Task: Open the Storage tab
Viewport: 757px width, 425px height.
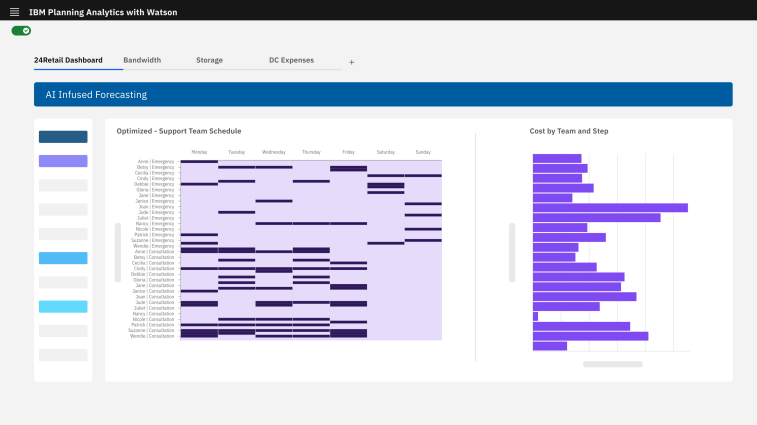Action: pos(210,60)
